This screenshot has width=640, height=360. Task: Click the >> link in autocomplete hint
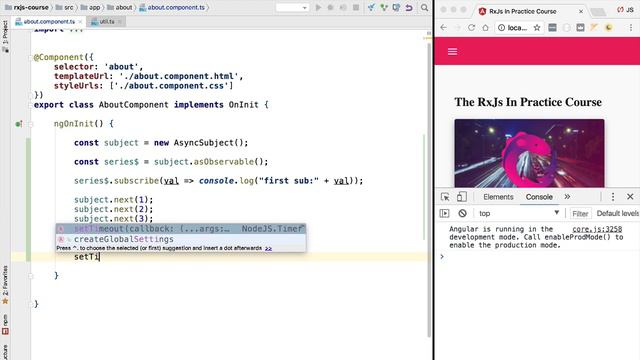click(268, 248)
